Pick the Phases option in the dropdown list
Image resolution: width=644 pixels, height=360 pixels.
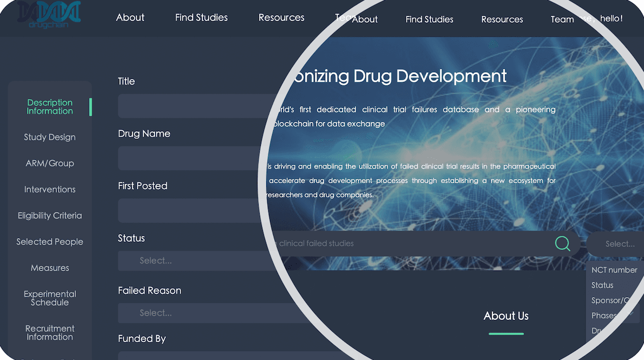coord(604,316)
